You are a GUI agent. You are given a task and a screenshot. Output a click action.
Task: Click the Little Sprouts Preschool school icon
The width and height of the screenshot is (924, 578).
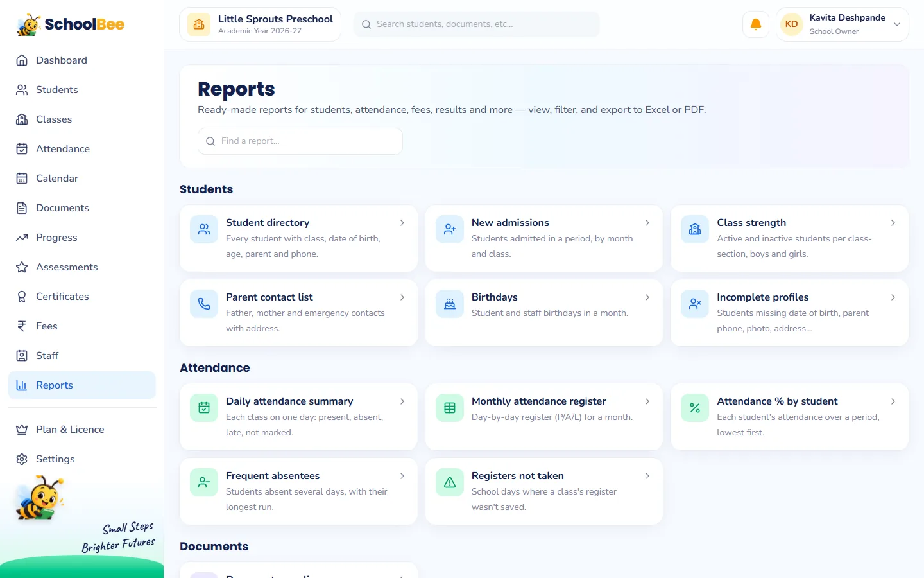point(199,24)
